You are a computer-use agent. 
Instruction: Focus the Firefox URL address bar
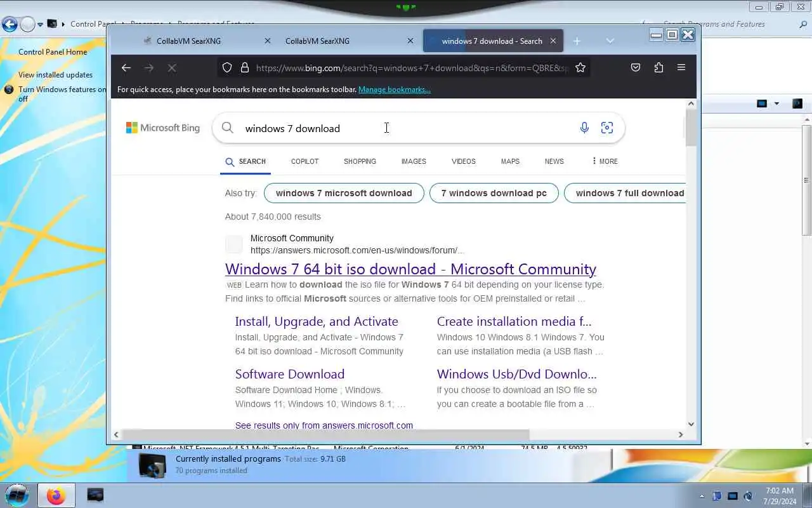pyautogui.click(x=412, y=68)
